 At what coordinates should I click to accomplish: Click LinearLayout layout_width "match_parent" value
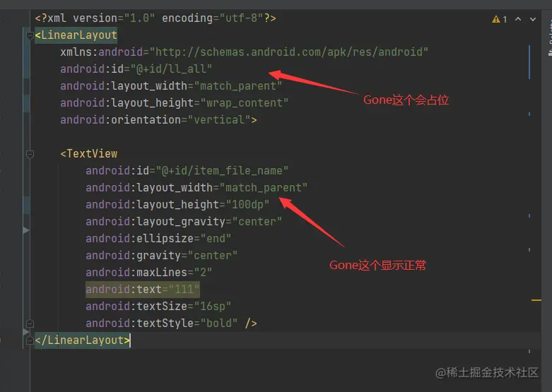[238, 86]
